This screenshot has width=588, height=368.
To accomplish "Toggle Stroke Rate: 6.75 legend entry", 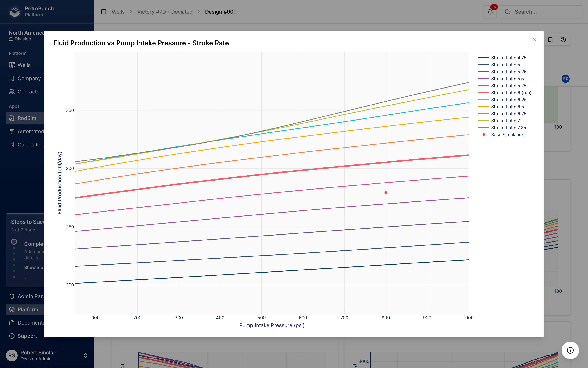I will click(502, 114).
